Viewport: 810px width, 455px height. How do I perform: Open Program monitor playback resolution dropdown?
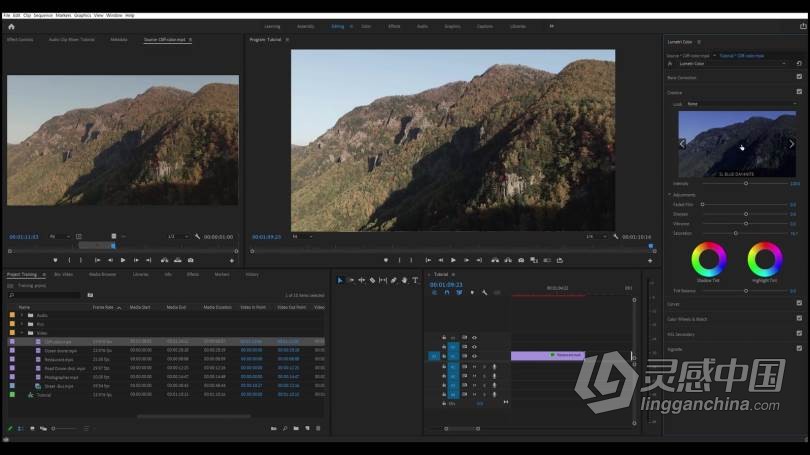click(x=596, y=237)
